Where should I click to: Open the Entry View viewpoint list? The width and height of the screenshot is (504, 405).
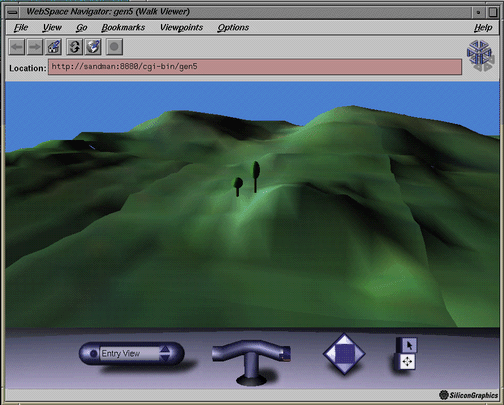(129, 354)
